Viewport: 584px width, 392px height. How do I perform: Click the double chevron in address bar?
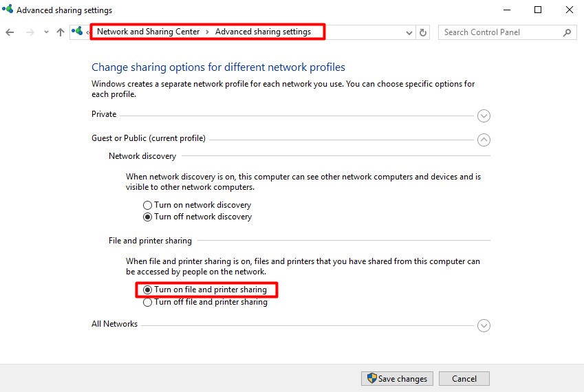pyautogui.click(x=88, y=33)
